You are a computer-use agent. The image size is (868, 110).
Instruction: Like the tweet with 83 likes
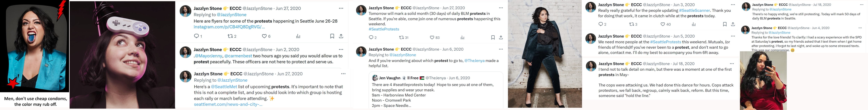click(x=432, y=38)
